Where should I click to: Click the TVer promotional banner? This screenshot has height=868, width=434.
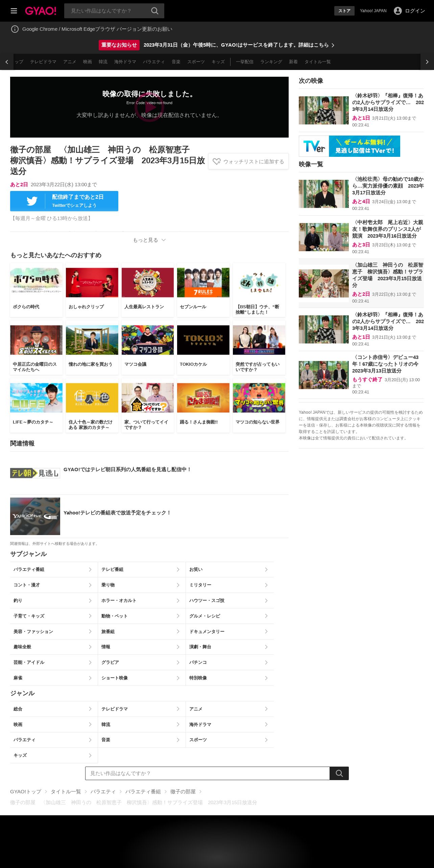[x=349, y=146]
